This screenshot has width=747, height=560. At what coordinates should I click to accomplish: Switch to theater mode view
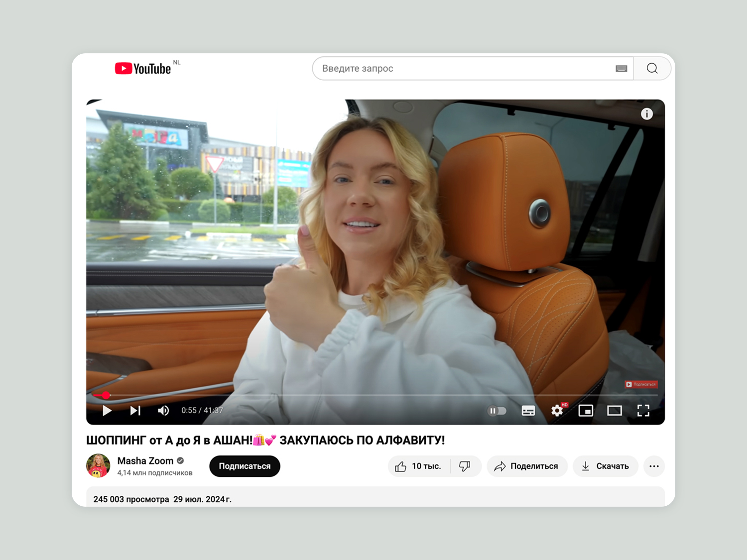[615, 411]
